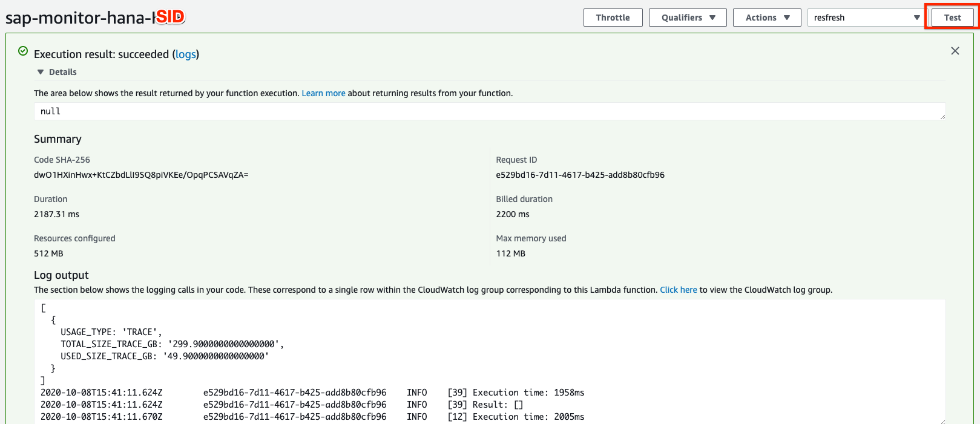Click the USAGE_TYPE: 'TRACE' log line

click(111, 332)
